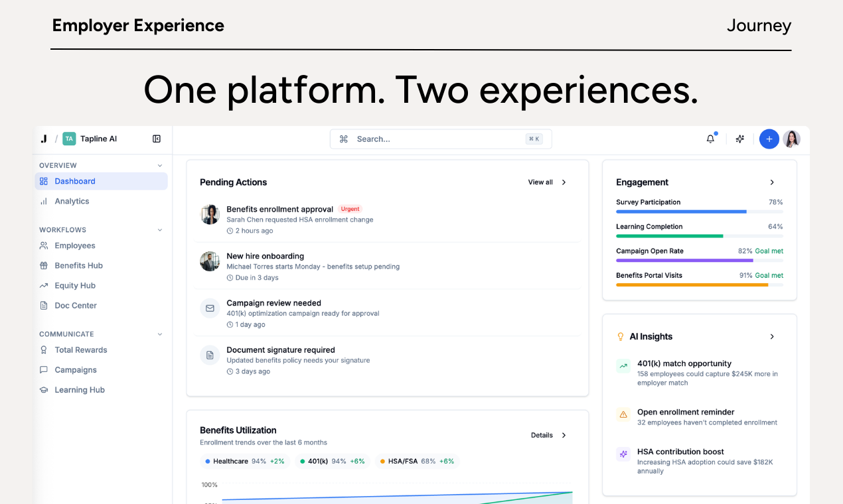Click the Employees people icon
This screenshot has width=843, height=504.
[44, 245]
